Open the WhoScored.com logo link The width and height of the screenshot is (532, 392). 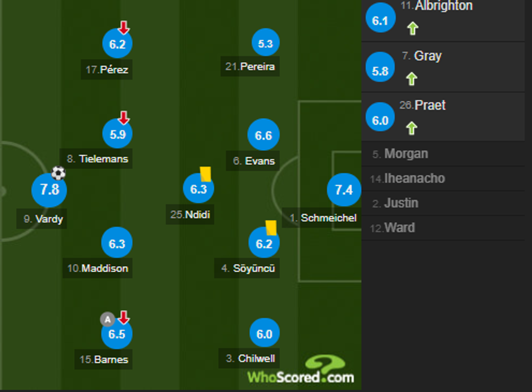[x=302, y=371]
